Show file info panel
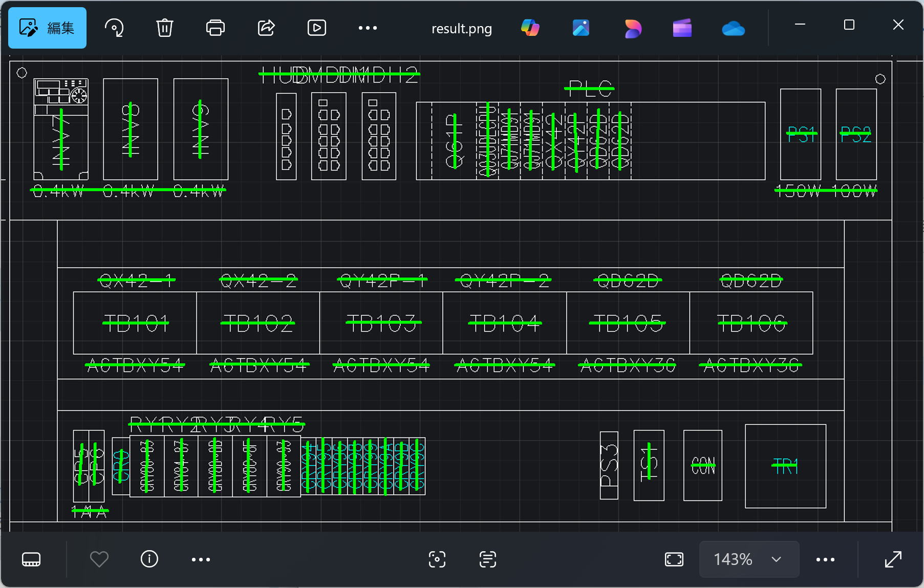 pos(149,559)
